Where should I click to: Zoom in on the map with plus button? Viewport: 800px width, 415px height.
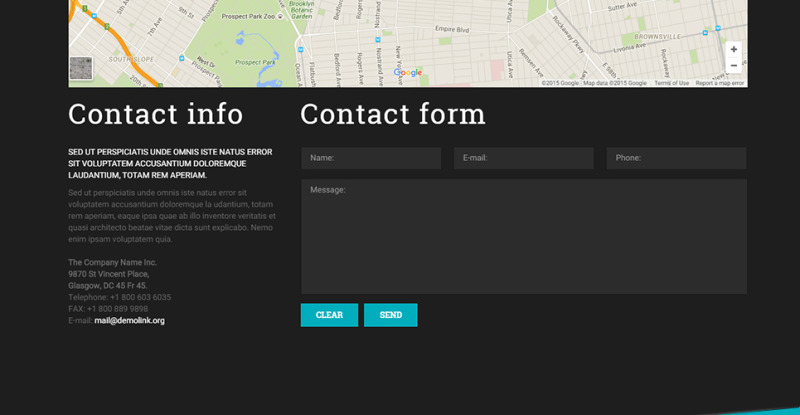[733, 50]
